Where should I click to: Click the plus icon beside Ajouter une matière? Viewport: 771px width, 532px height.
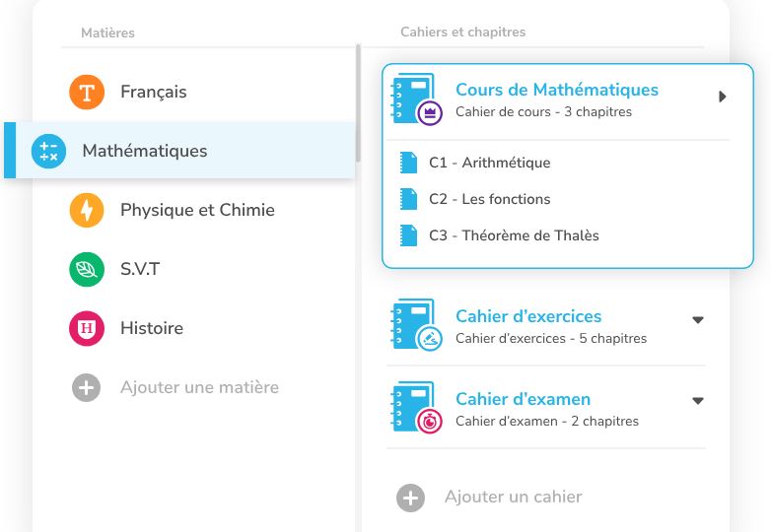[87, 387]
